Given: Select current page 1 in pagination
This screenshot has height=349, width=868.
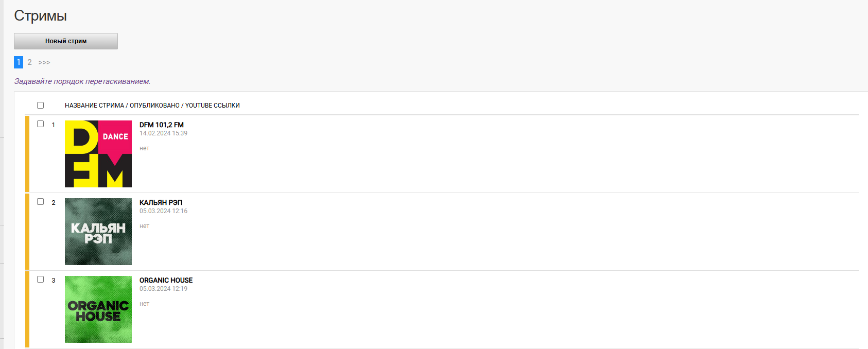Looking at the screenshot, I should (19, 62).
